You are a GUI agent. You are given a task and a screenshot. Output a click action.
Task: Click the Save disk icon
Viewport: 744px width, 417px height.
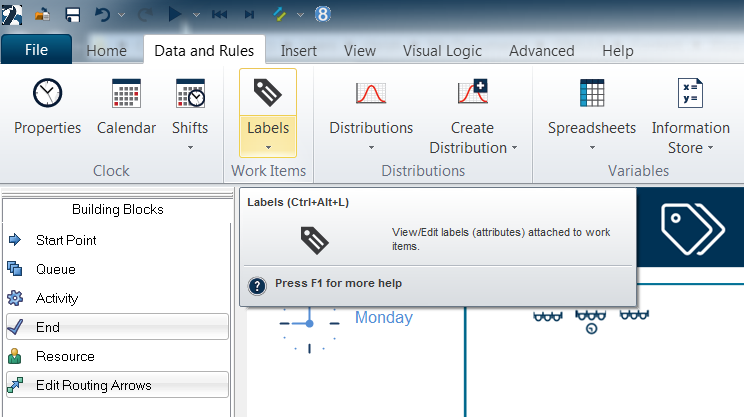73,15
